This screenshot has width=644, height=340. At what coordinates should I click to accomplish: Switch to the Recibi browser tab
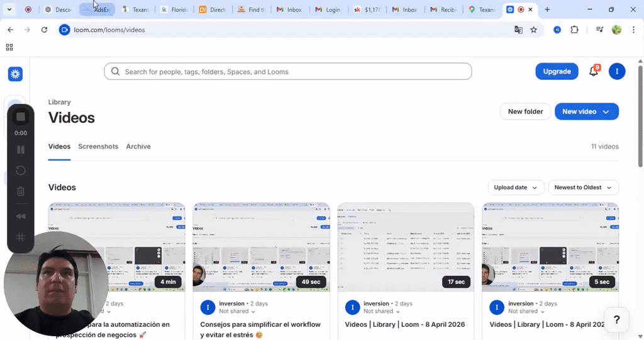[x=445, y=9]
